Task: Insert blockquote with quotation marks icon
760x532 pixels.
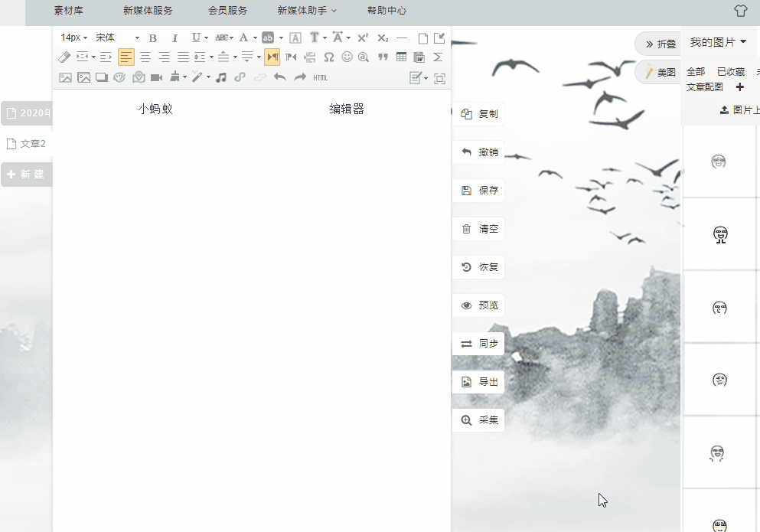Action: coord(383,57)
